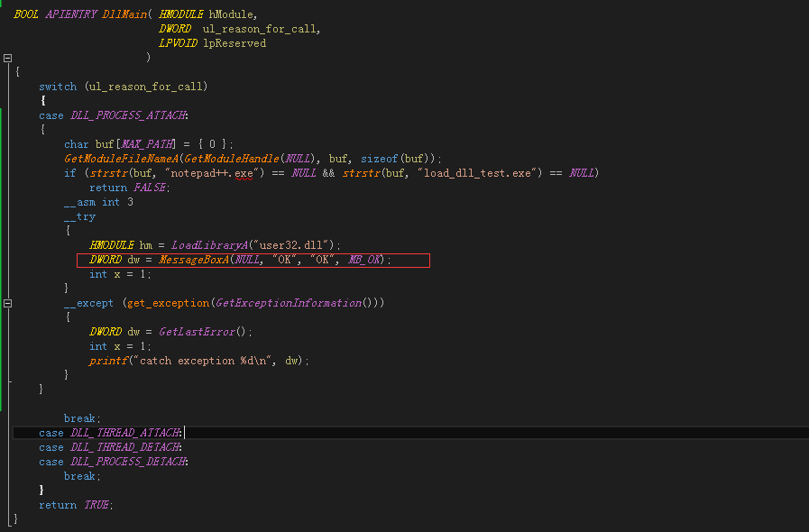The height and width of the screenshot is (532, 809).
Task: Click the "user32.dll" string
Action: [x=290, y=245]
